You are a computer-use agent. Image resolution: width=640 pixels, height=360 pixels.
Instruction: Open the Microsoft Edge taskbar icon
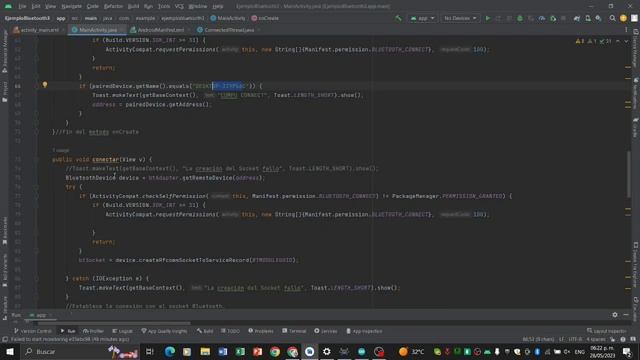(x=170, y=351)
